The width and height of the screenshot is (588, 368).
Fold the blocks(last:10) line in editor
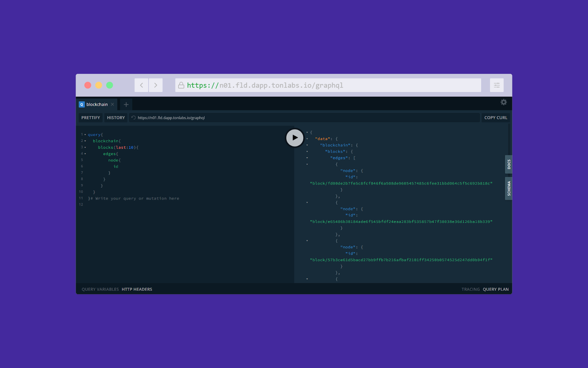point(85,148)
